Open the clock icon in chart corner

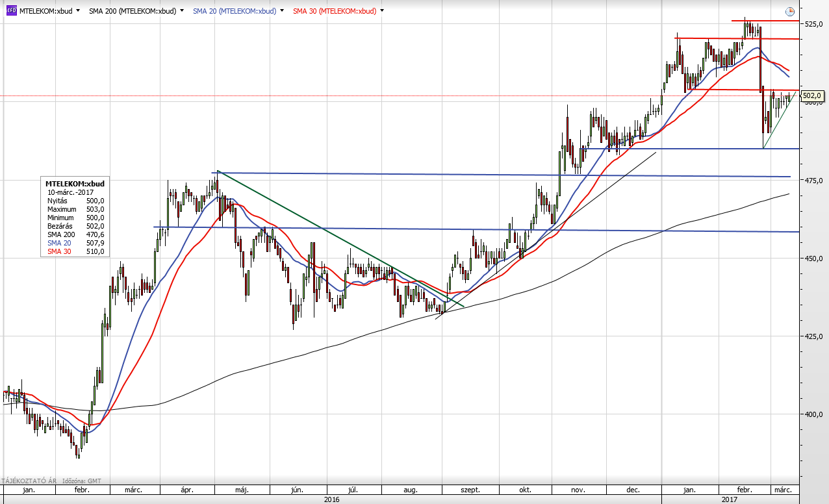tap(789, 12)
